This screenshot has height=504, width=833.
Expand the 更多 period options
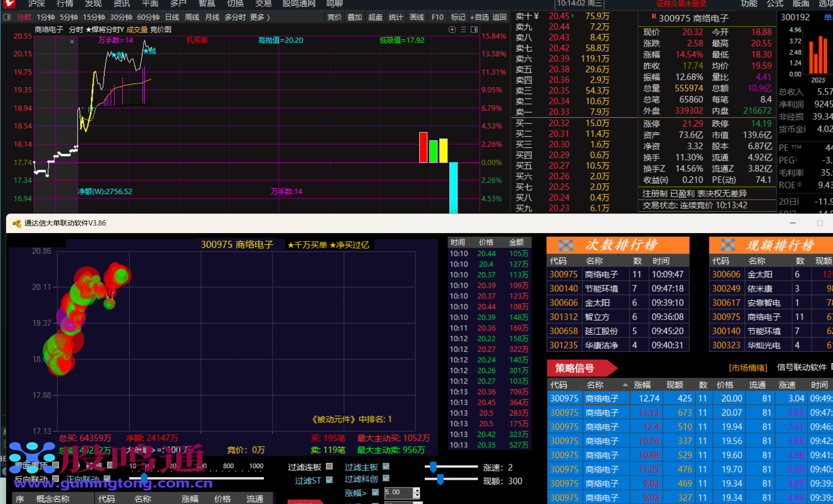(x=260, y=17)
